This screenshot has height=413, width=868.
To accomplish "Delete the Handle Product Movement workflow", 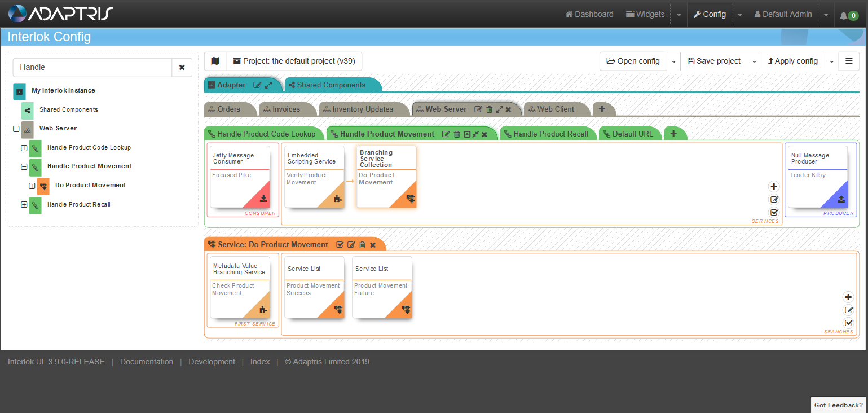I will click(x=457, y=134).
